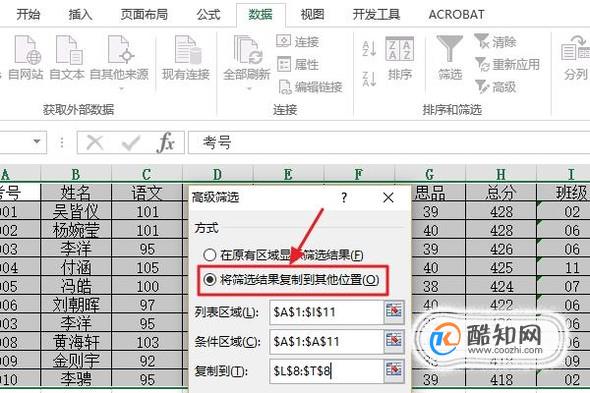This screenshot has width=590, height=393.
Task: Click the 条件区域 range selector button
Action: (x=394, y=341)
